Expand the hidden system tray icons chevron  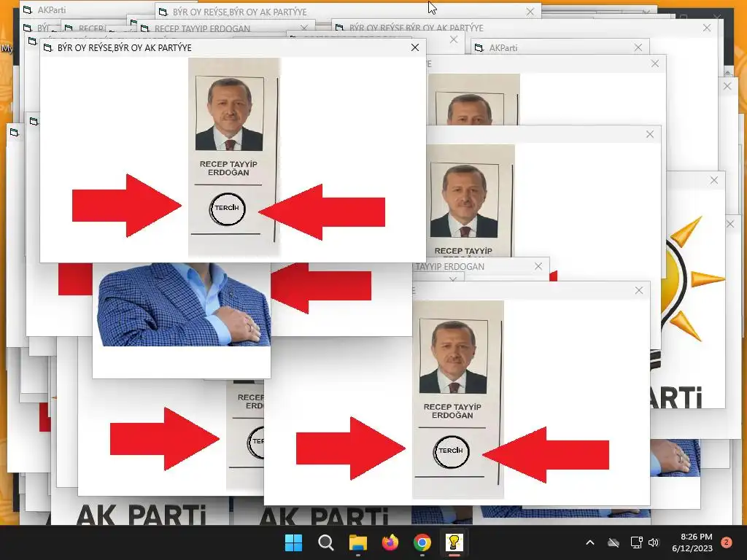(x=589, y=542)
